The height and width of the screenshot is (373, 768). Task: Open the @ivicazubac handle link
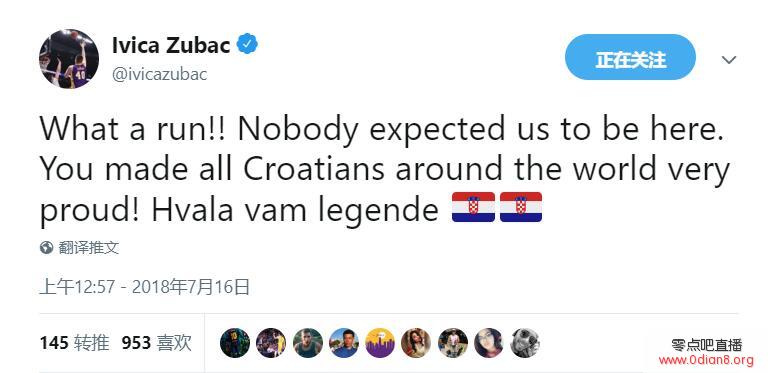pos(160,74)
